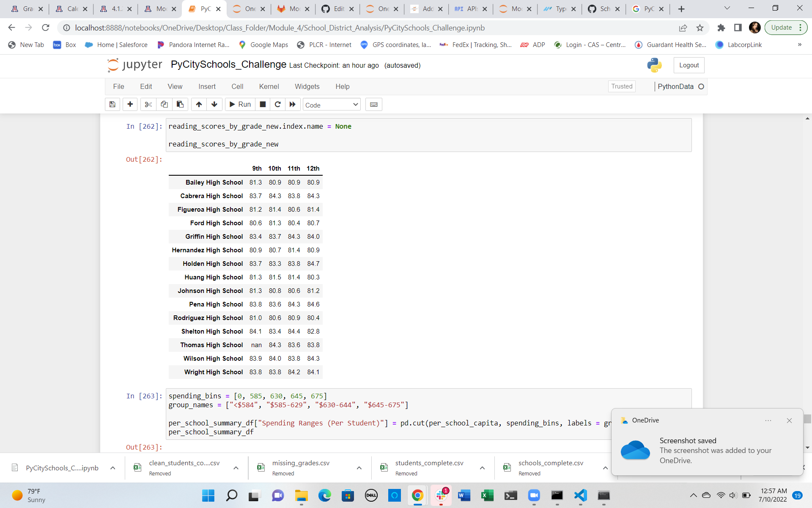The height and width of the screenshot is (508, 812).
Task: Insert a new cell below
Action: pyautogui.click(x=130, y=105)
